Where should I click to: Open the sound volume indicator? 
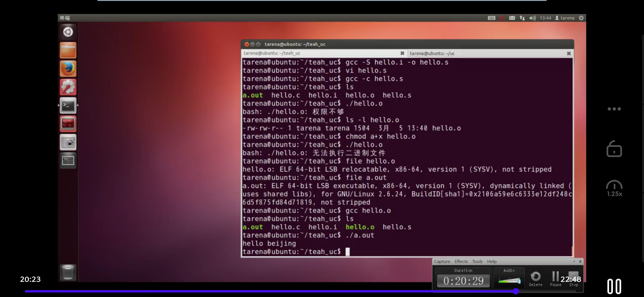[x=532, y=18]
